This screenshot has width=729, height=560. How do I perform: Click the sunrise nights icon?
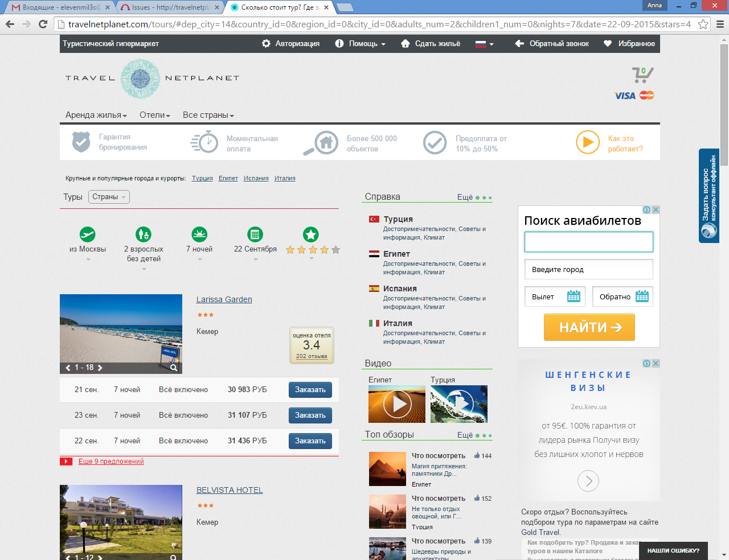(199, 234)
